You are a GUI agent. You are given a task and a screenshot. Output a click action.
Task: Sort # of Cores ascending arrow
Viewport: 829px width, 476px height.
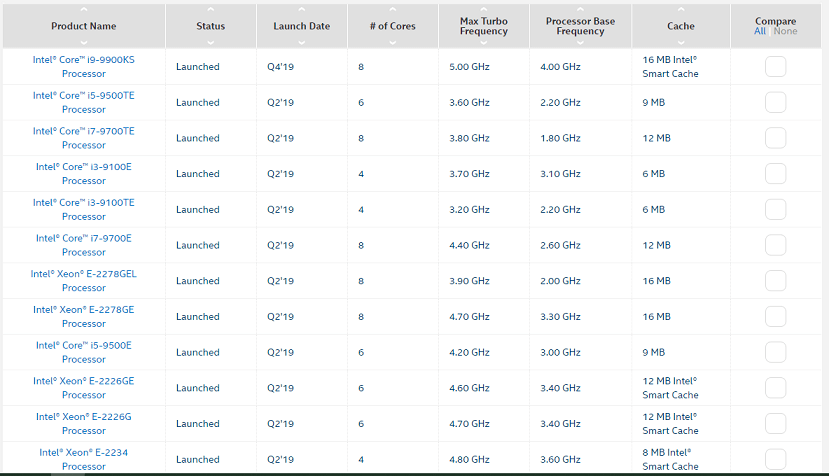[392, 10]
